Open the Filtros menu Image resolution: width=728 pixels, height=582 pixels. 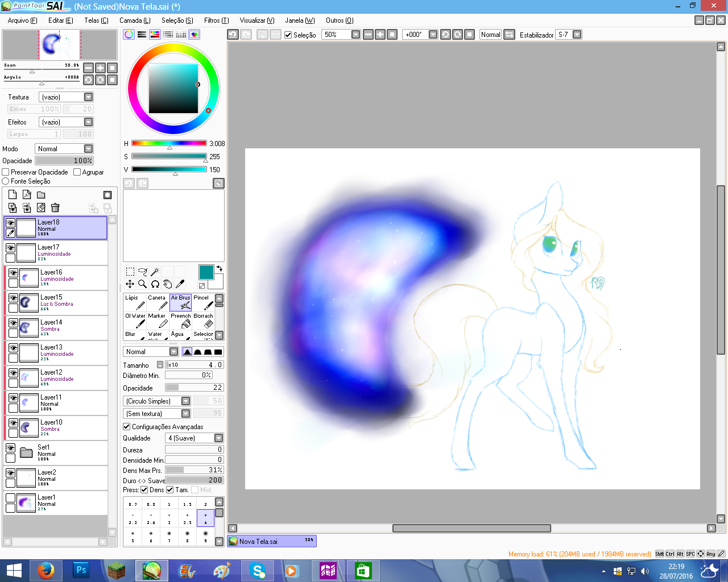click(217, 20)
